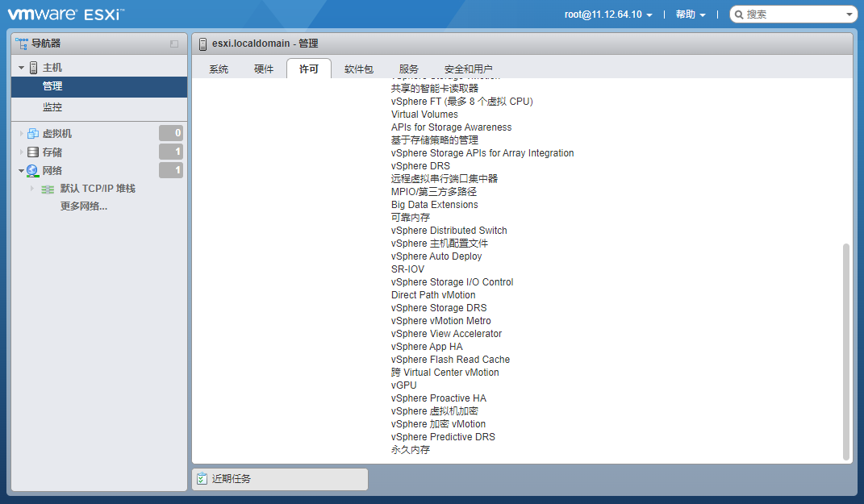Click 'APIs for Storage Awareness' text
This screenshot has height=504, width=864.
pyautogui.click(x=451, y=127)
